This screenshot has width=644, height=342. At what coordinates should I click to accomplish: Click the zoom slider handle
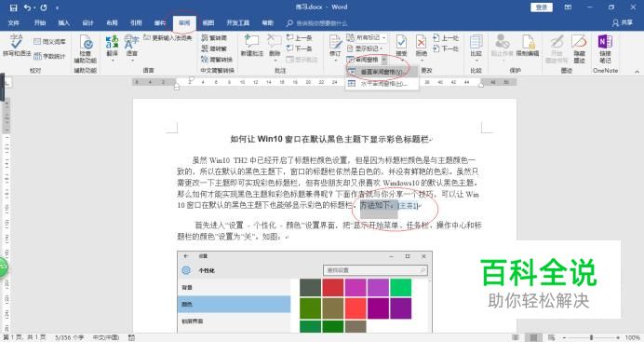tap(592, 337)
